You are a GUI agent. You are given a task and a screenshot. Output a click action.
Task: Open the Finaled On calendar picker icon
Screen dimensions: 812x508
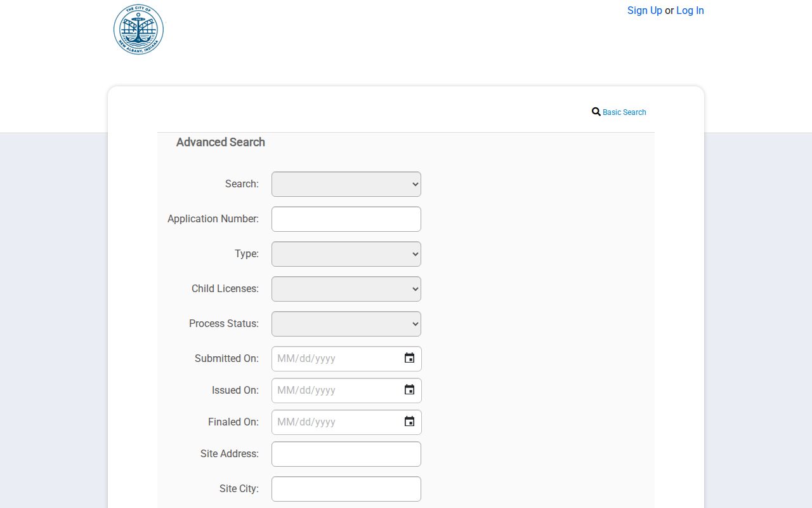409,422
